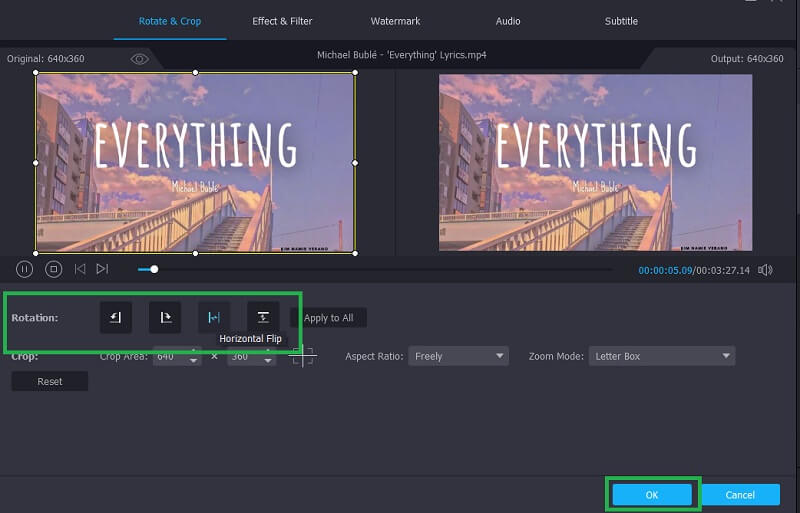Rotate video right 90 degrees
The height and width of the screenshot is (513, 800).
pos(164,317)
